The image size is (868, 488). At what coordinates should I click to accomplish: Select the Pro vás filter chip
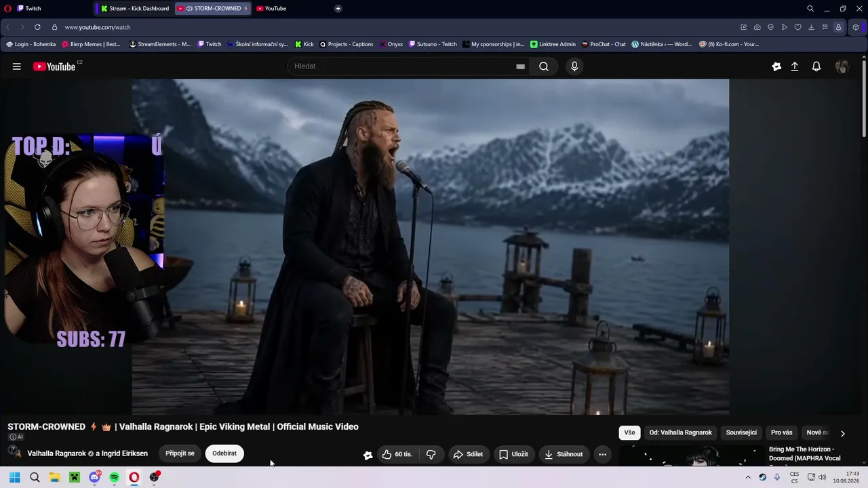781,432
